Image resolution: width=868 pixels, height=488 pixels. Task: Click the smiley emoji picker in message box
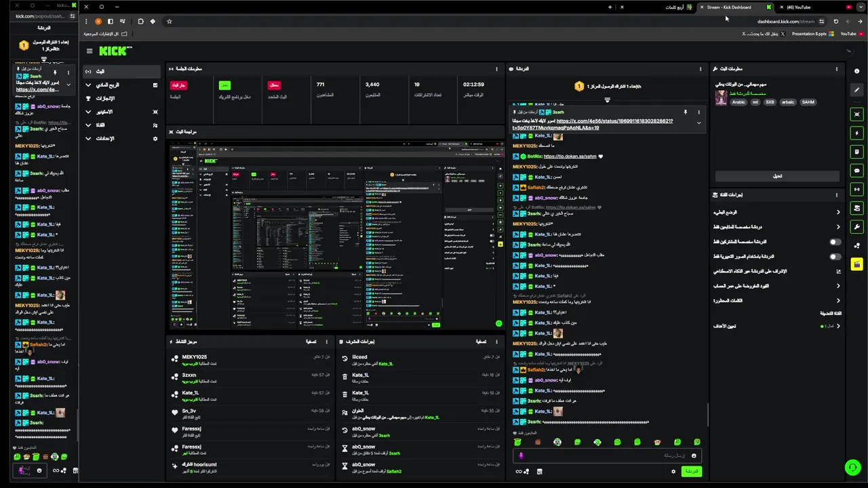694,455
